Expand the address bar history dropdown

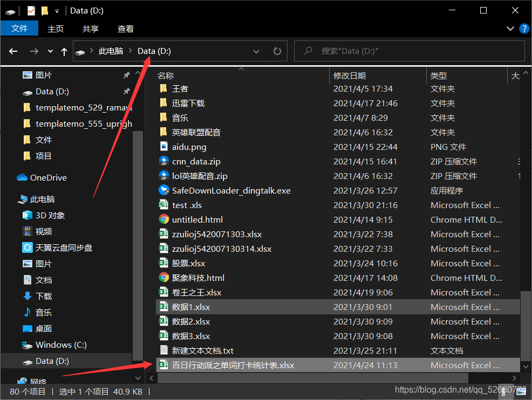coord(256,51)
